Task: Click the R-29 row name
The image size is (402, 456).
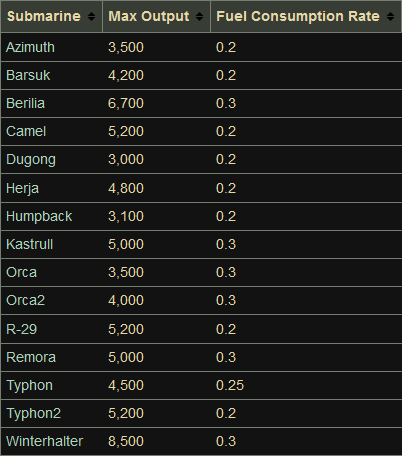Action: coord(22,329)
